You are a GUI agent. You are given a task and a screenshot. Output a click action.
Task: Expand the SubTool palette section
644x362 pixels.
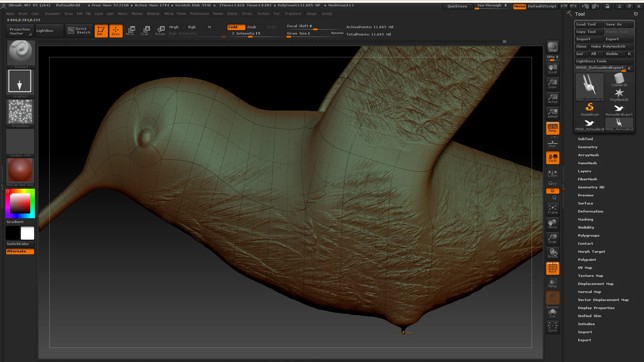tap(585, 139)
